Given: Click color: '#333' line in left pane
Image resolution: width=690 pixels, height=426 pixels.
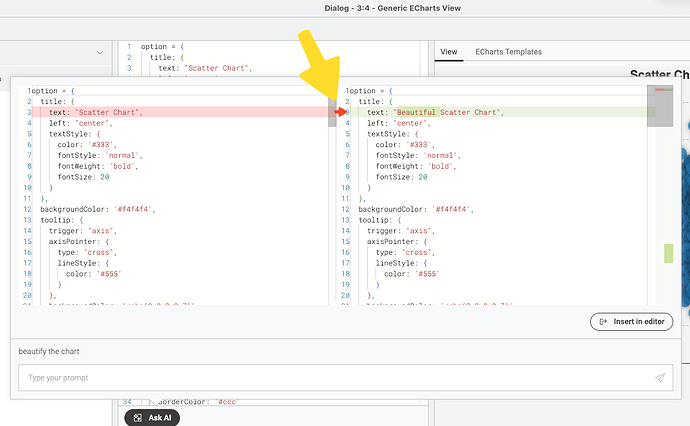Looking at the screenshot, I should (87, 145).
